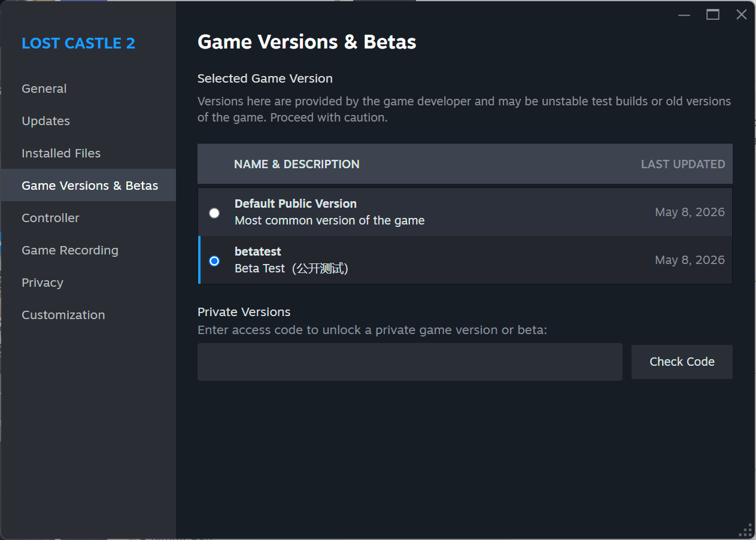This screenshot has width=756, height=540.
Task: Click May 8, 2026 date in betatest row
Action: click(x=690, y=260)
